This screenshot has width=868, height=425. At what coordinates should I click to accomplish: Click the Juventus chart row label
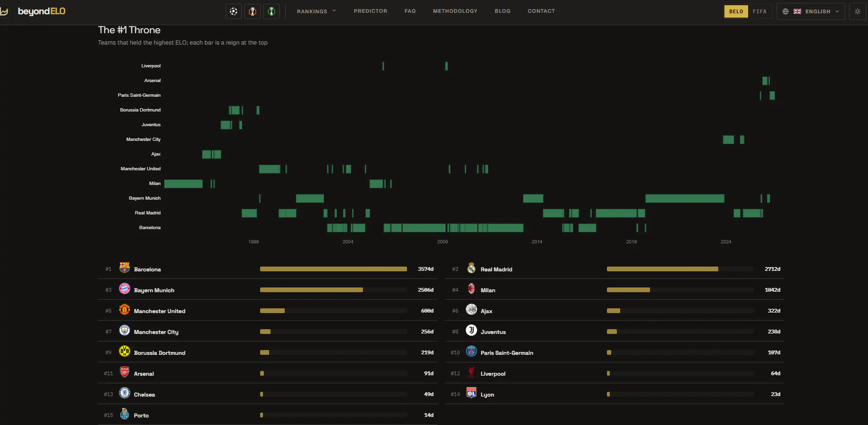pos(151,125)
